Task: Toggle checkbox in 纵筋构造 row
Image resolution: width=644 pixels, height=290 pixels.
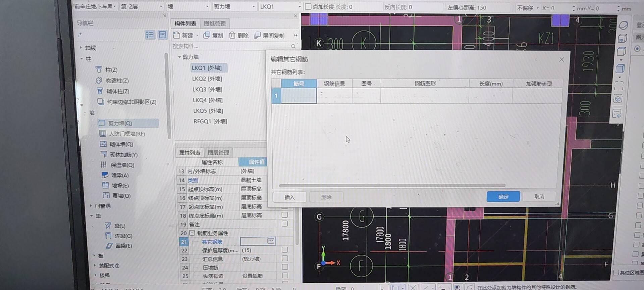Action: [285, 275]
